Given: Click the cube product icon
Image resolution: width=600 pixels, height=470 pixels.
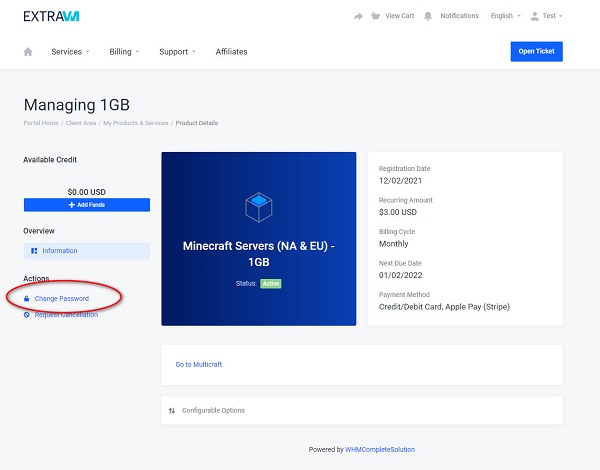Looking at the screenshot, I should click(259, 207).
